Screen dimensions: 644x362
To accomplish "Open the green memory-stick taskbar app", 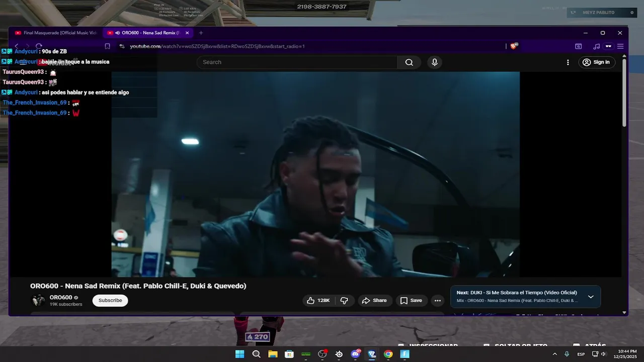I will (306, 354).
